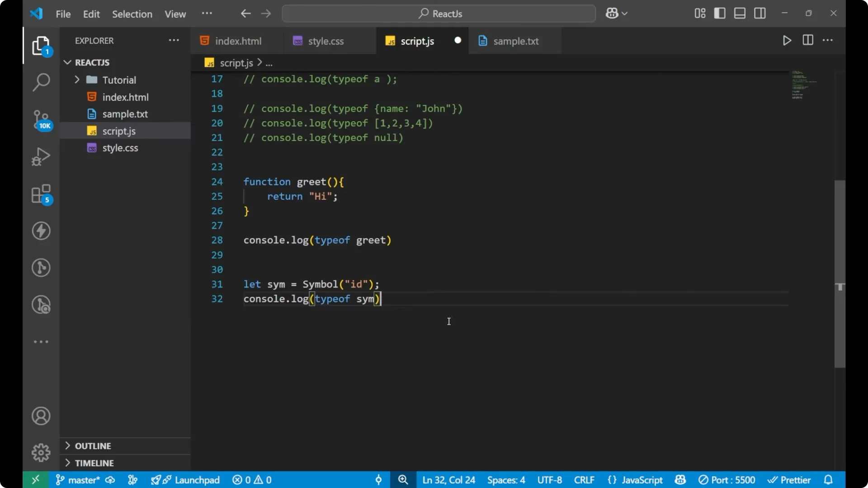Split the editor to the right
The width and height of the screenshot is (868, 488).
coord(807,40)
